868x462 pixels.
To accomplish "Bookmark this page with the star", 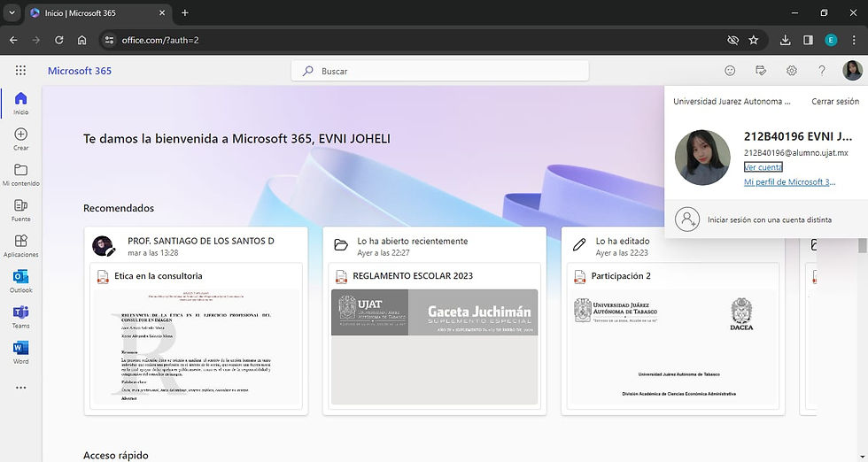I will [754, 40].
